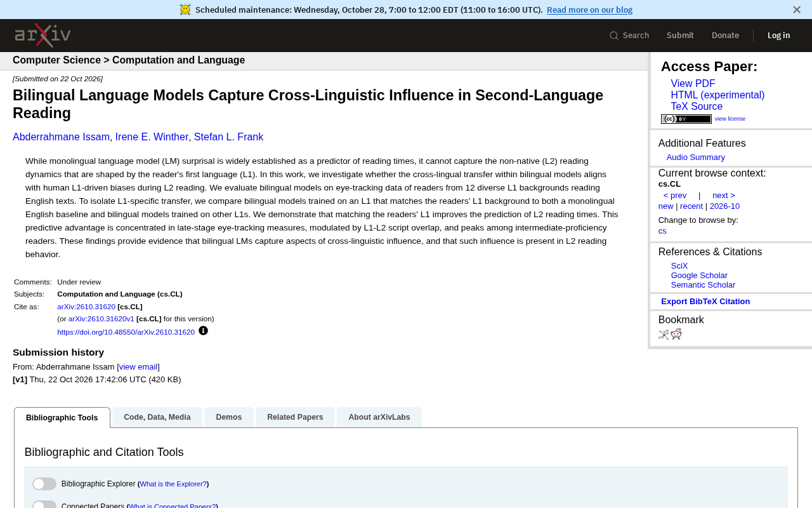Open the Semantic Scholar citations link
Image resolution: width=812 pixels, height=508 pixels.
pyautogui.click(x=703, y=285)
